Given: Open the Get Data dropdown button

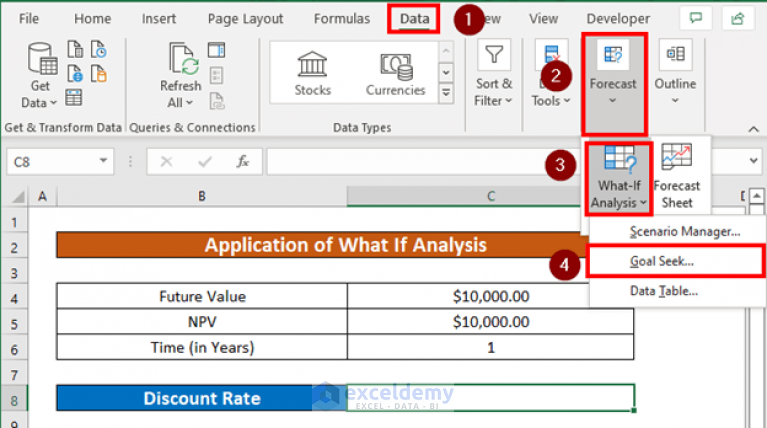Looking at the screenshot, I should pos(39,75).
